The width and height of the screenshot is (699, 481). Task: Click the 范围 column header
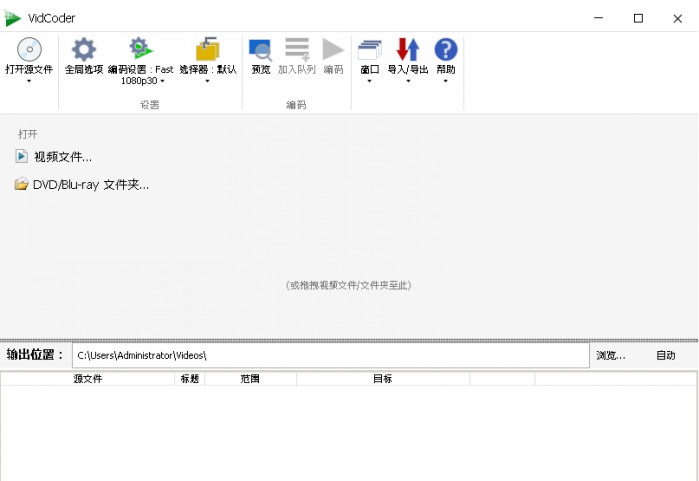point(250,379)
